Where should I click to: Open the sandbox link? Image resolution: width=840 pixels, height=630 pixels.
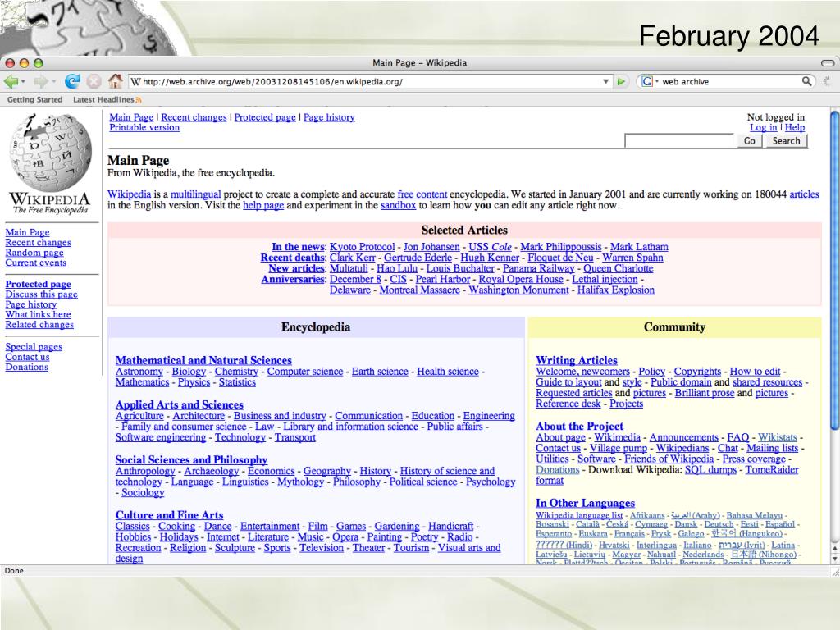pyautogui.click(x=398, y=205)
